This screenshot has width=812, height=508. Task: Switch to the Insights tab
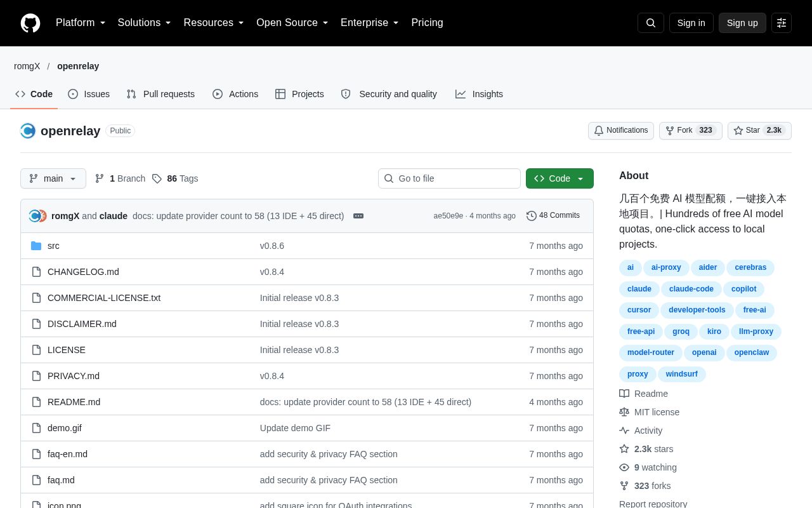479,94
